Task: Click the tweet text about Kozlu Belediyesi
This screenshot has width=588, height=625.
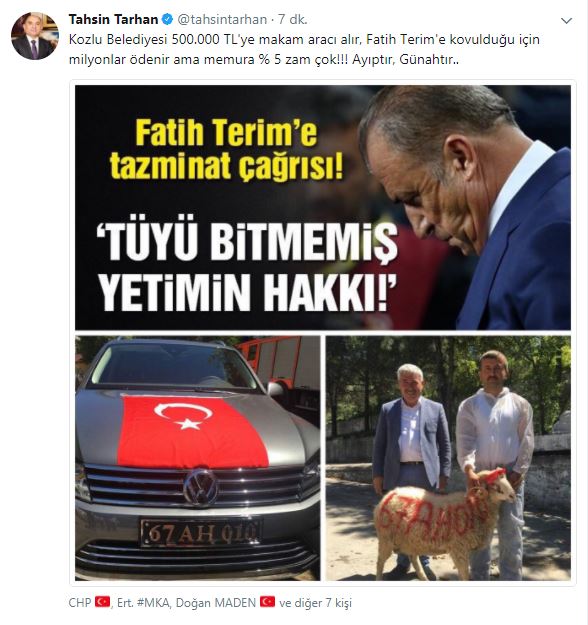Action: pyautogui.click(x=304, y=50)
